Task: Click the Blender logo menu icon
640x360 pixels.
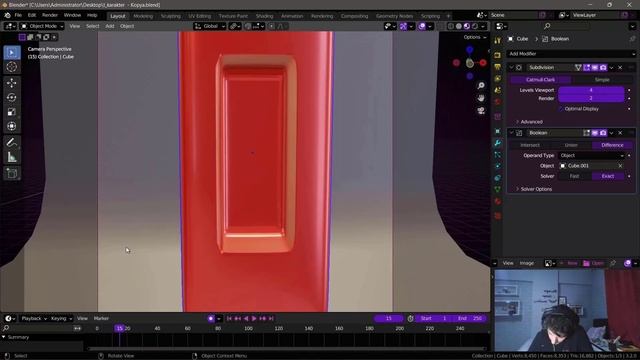Action: pyautogui.click(x=7, y=16)
